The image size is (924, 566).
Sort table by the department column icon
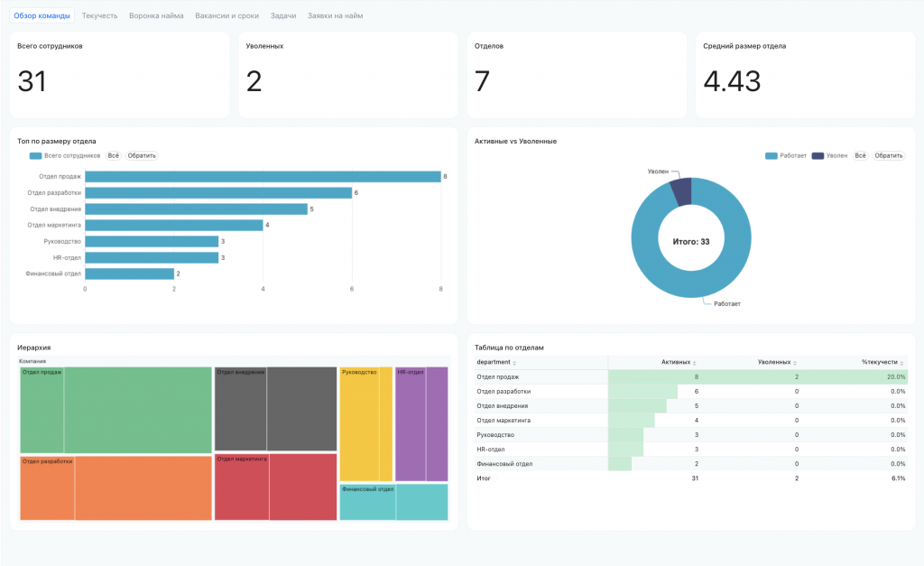[514, 363]
